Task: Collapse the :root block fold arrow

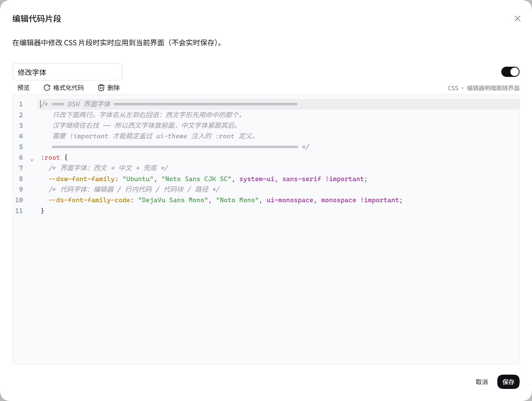Action: click(32, 160)
